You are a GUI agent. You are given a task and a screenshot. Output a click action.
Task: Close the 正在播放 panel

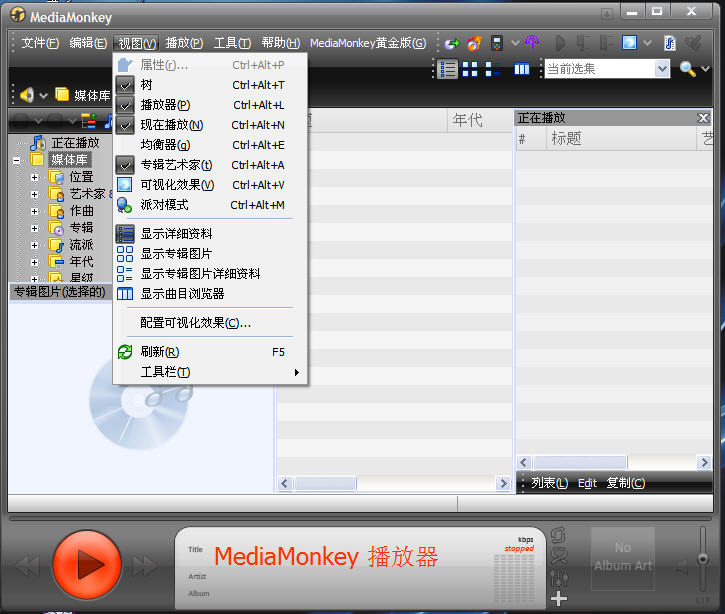click(x=703, y=118)
